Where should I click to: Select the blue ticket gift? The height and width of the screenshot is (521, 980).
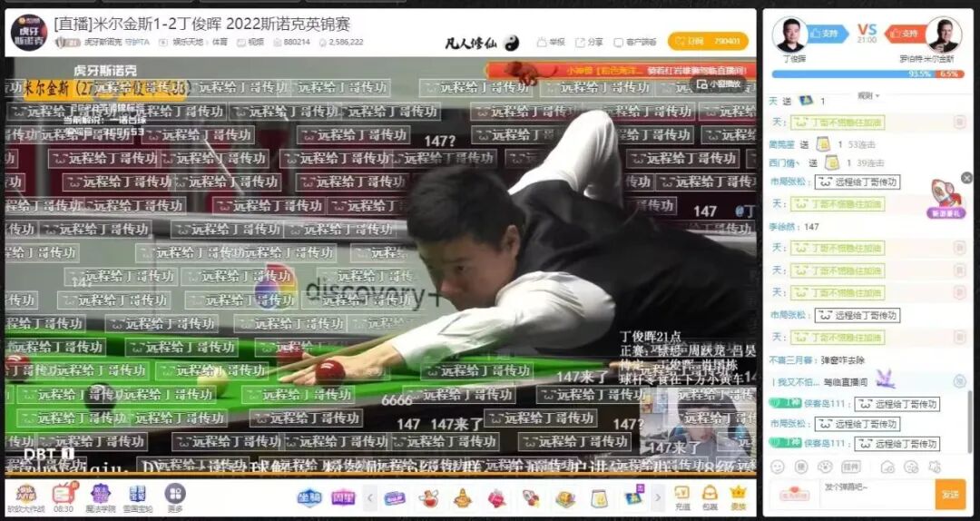[x=394, y=498]
